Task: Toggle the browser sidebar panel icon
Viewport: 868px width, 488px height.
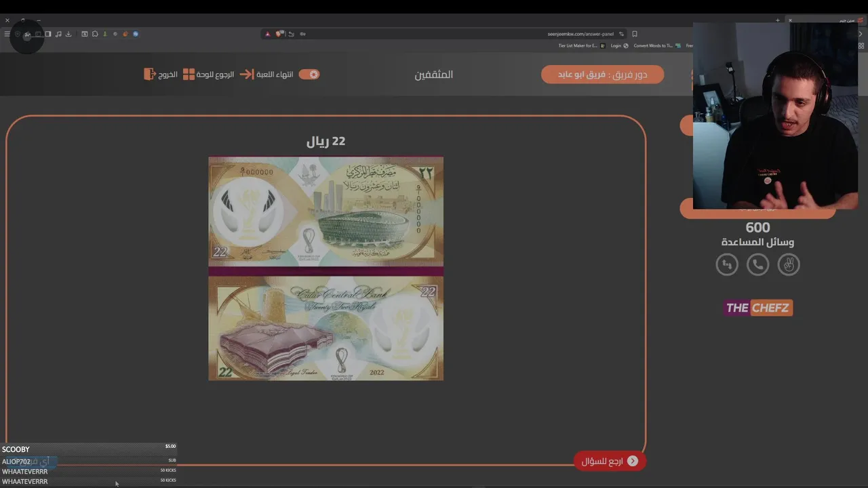Action: point(48,34)
